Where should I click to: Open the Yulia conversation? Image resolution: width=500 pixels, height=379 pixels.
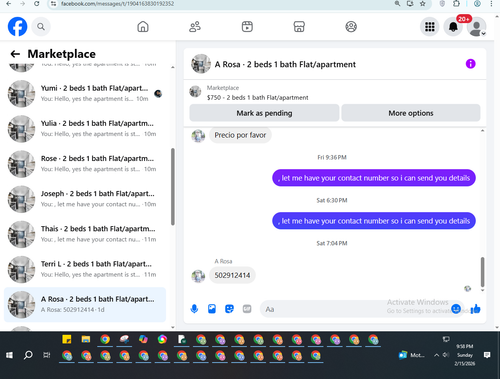tap(85, 129)
